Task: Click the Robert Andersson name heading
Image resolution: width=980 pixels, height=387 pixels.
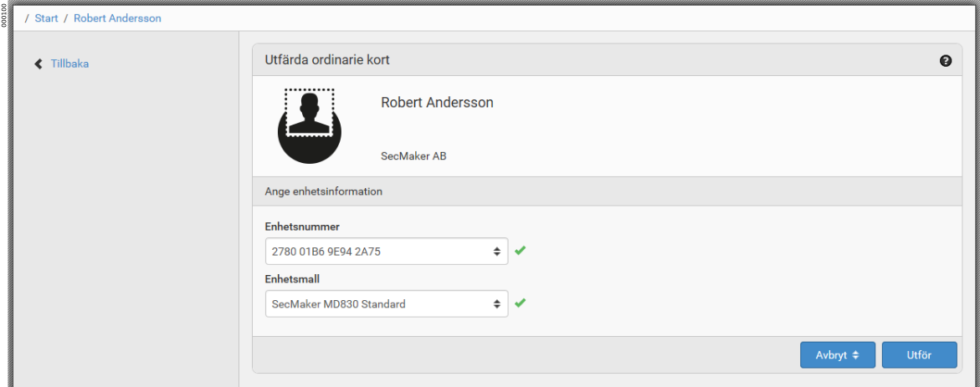Action: pos(437,103)
